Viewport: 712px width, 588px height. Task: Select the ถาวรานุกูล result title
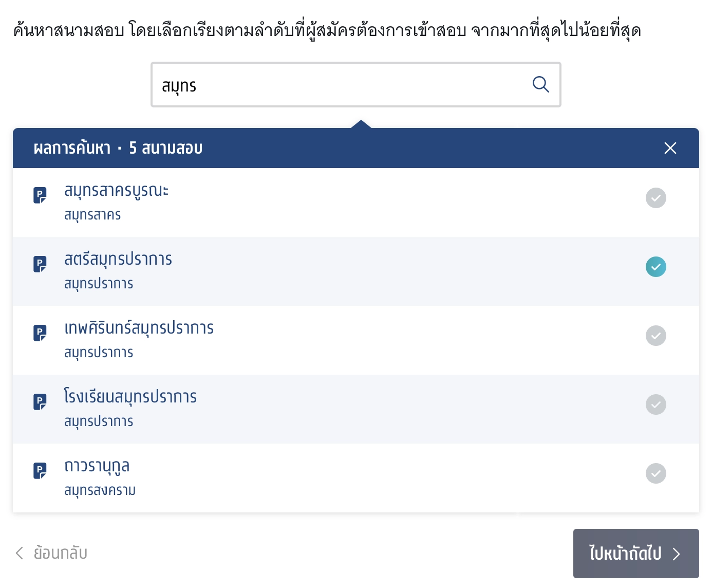coord(97,466)
